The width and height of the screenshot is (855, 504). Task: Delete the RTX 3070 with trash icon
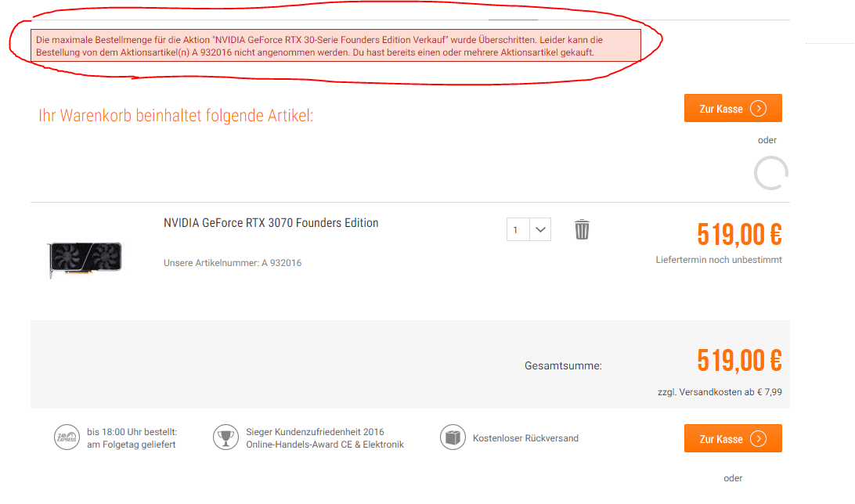582,229
